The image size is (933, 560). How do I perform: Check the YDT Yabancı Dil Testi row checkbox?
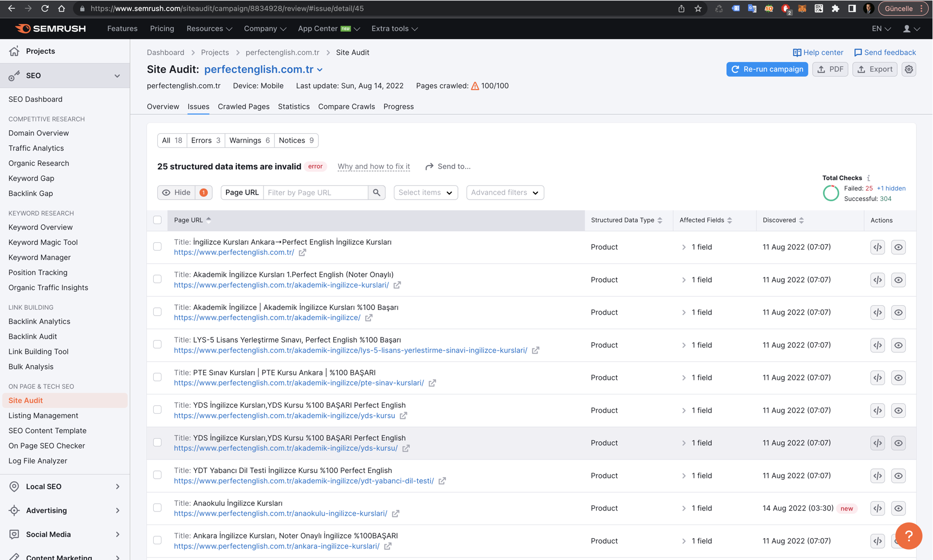(x=157, y=475)
